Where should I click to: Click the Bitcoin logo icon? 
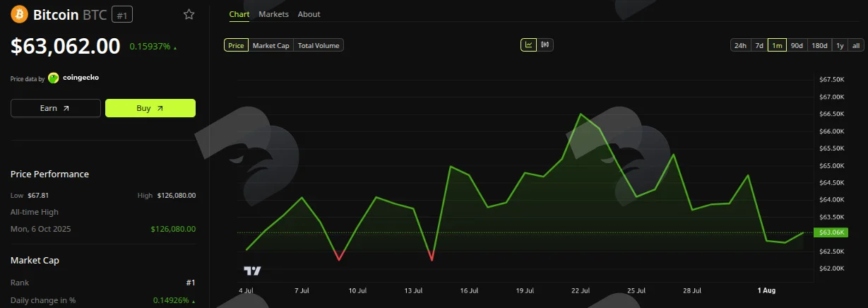point(19,14)
